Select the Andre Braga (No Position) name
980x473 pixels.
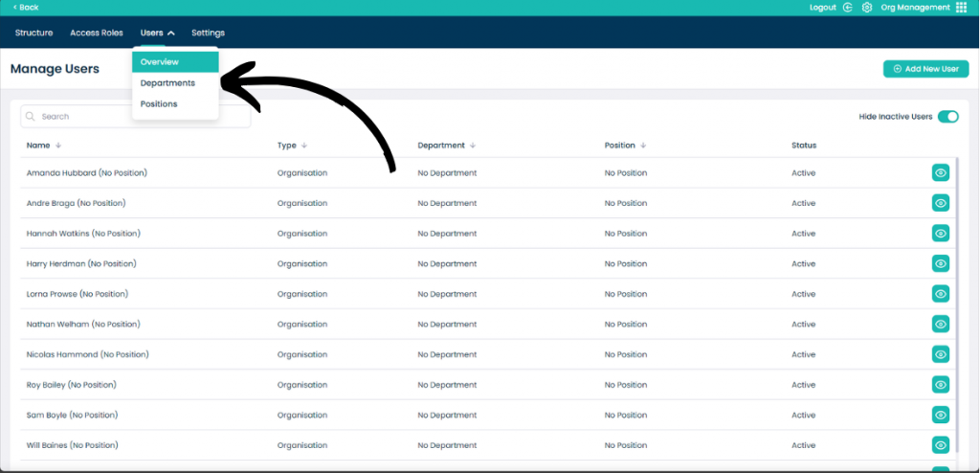point(76,203)
